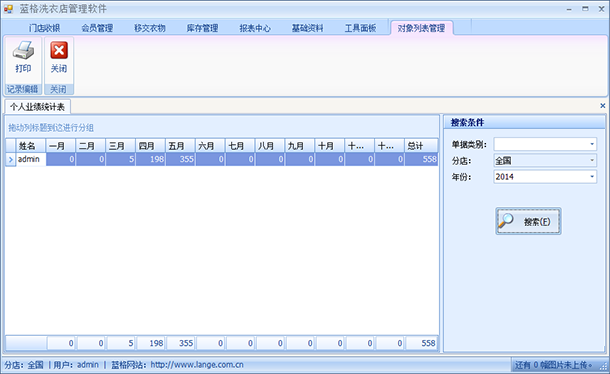Select the admin name cell
The image size is (610, 374).
click(x=31, y=159)
